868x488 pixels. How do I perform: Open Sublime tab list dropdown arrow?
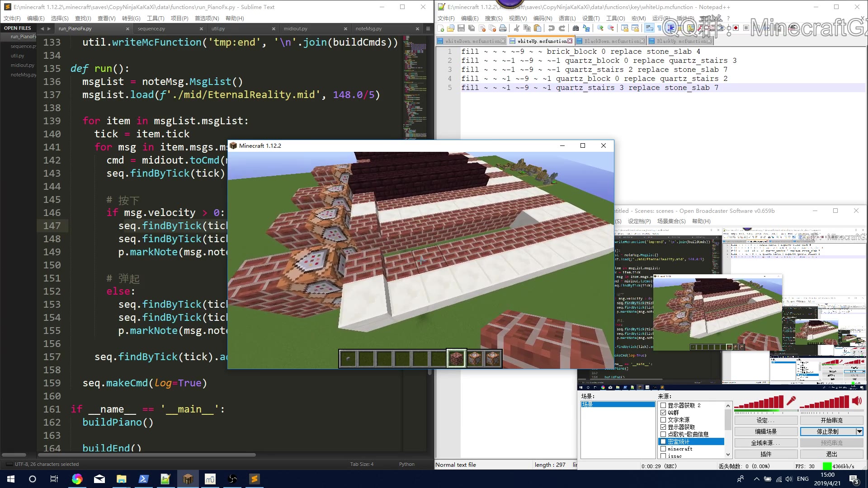point(428,28)
